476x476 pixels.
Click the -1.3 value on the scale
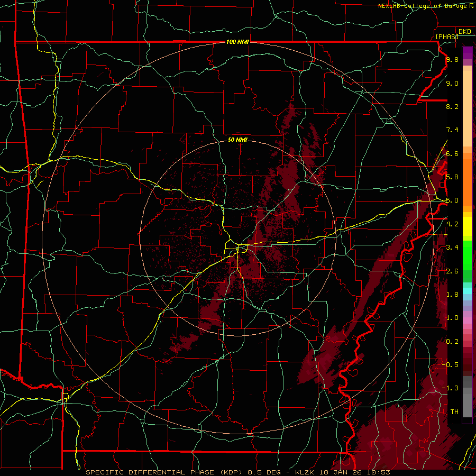click(450, 388)
